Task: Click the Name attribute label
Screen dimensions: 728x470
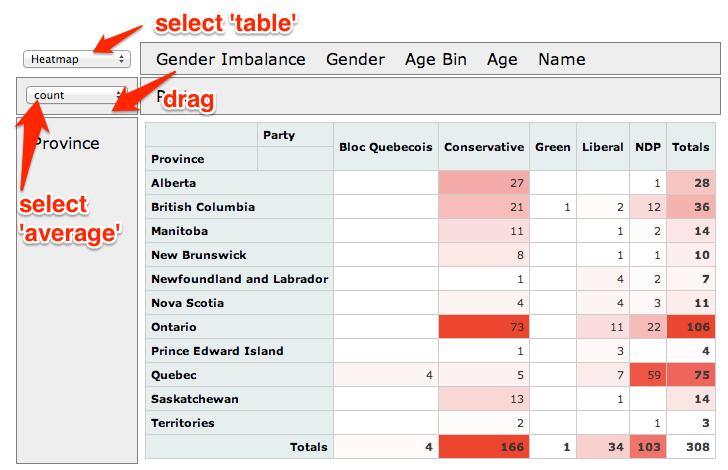Action: click(561, 59)
